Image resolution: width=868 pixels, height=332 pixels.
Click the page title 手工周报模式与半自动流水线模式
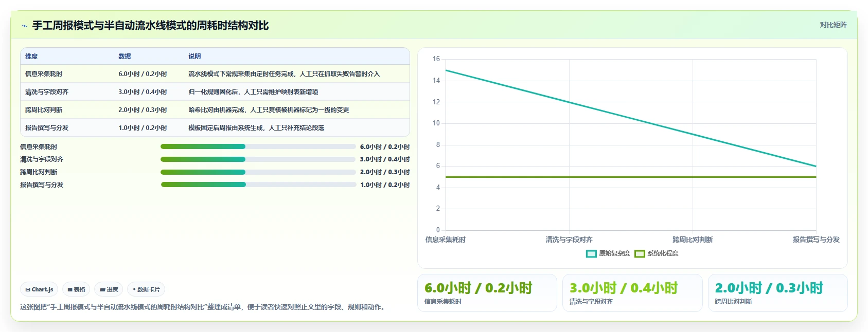point(150,26)
